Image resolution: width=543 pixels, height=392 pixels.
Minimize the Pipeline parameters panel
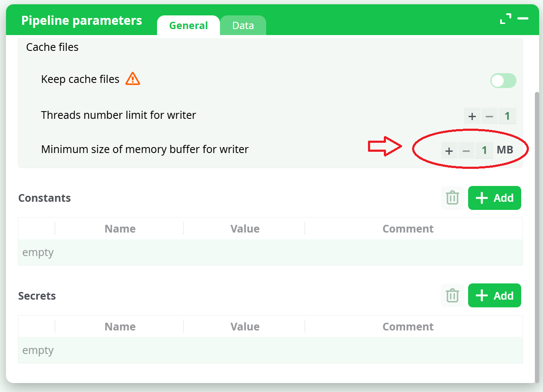(523, 19)
